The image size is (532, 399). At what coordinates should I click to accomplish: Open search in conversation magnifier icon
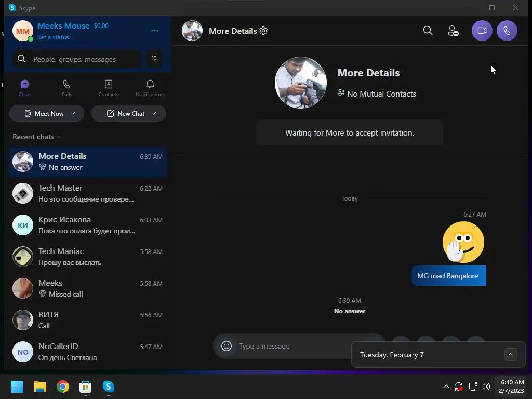click(428, 31)
